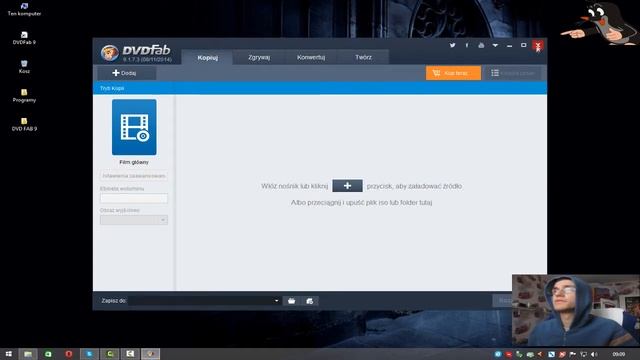640x360 pixels.
Task: Switch to the Twórz tab
Action: click(363, 58)
